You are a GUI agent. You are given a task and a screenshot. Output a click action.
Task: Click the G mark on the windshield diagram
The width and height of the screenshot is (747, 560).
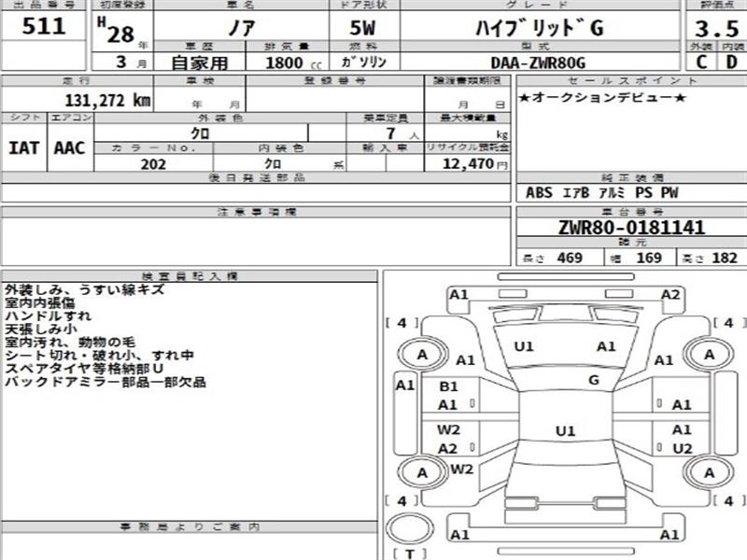[x=594, y=380]
